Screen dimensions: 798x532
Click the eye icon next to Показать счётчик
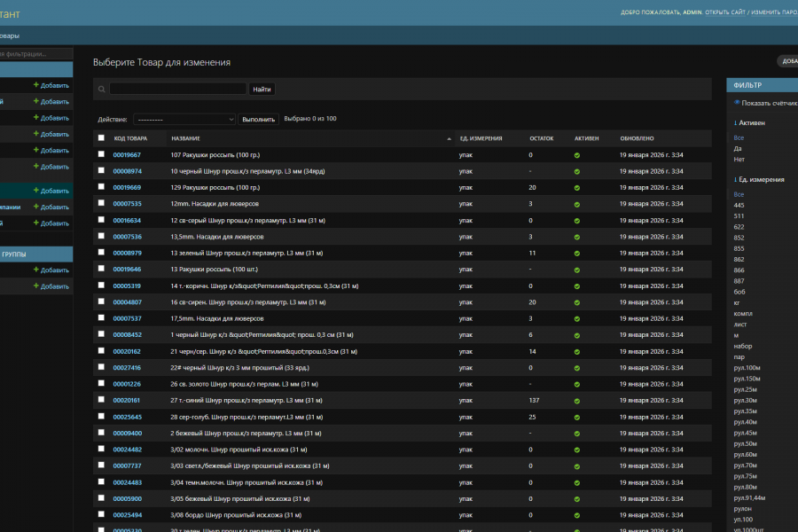[x=737, y=103]
